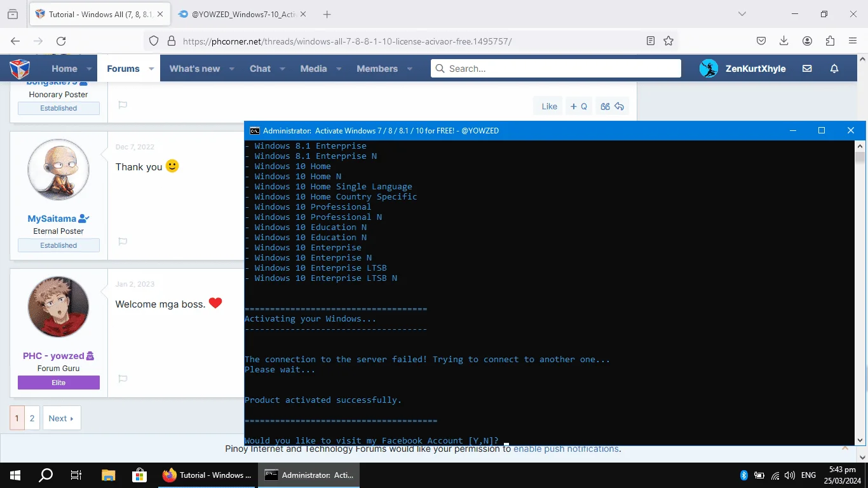The image size is (868, 488).
Task: Expand Chat menu dropdown arrow
Action: coord(282,69)
